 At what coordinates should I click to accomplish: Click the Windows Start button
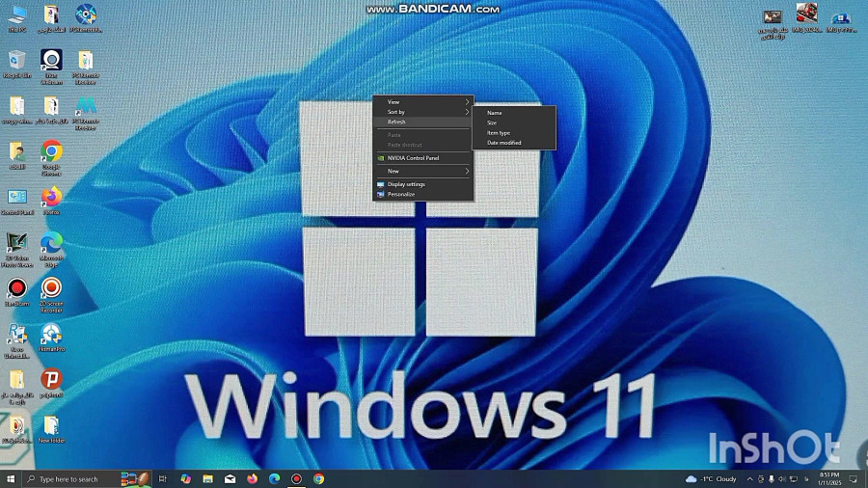[x=11, y=478]
